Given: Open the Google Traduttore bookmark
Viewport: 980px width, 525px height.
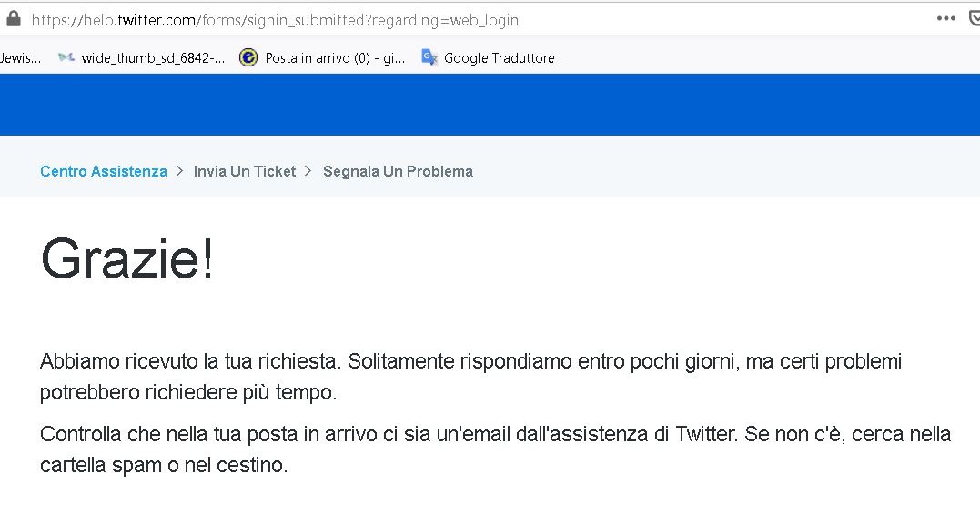Looking at the screenshot, I should click(x=499, y=58).
